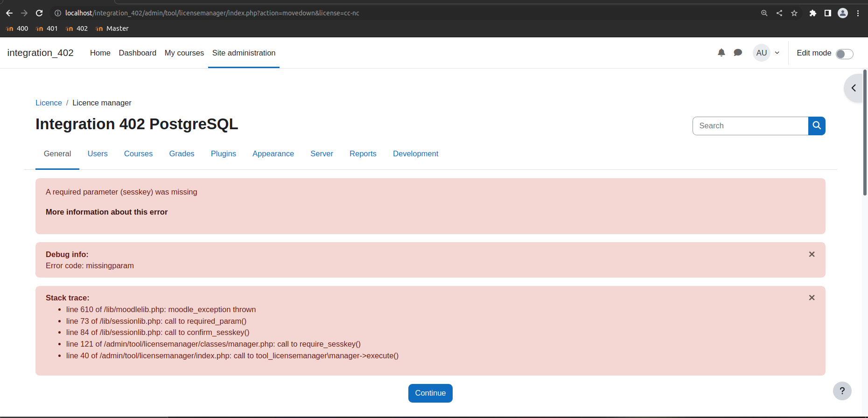The width and height of the screenshot is (868, 418).
Task: Dismiss the Stack trace alert
Action: (x=812, y=298)
